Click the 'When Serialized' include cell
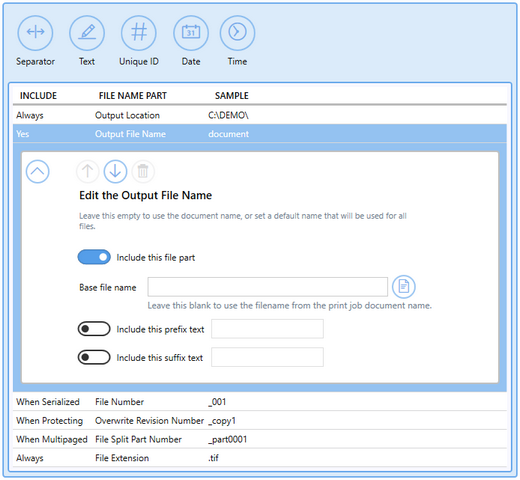The image size is (520, 480). pyautogui.click(x=48, y=402)
